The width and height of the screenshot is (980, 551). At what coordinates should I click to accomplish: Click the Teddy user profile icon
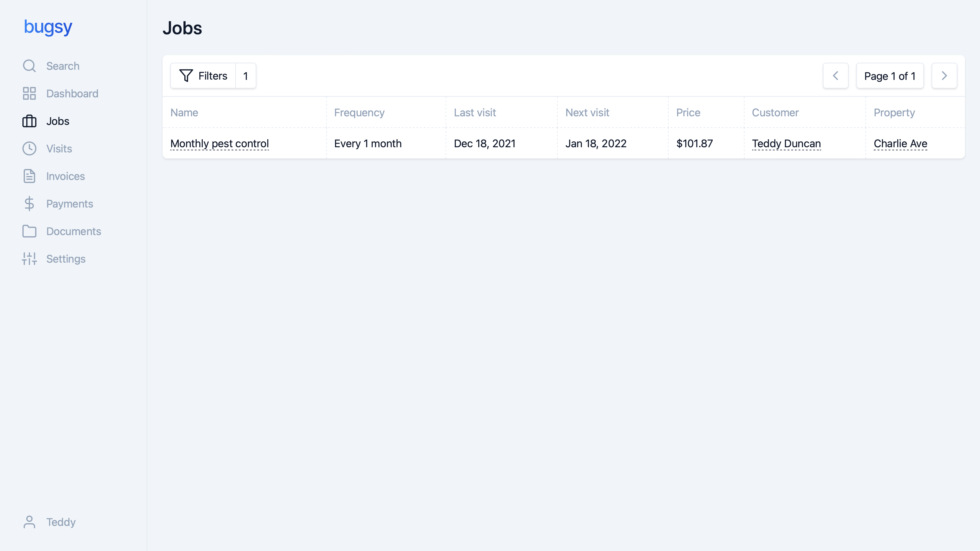coord(29,522)
